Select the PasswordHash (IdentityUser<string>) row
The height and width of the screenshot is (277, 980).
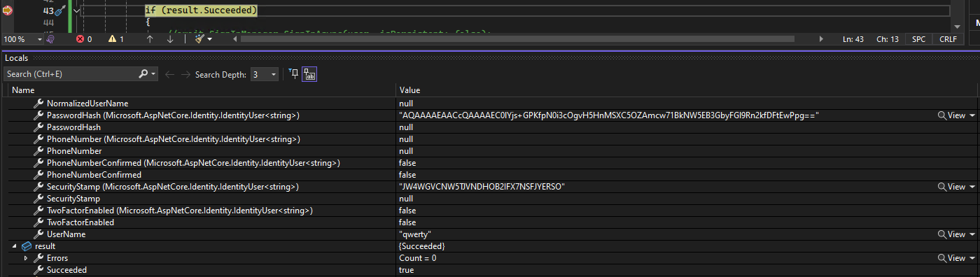[x=490, y=115]
